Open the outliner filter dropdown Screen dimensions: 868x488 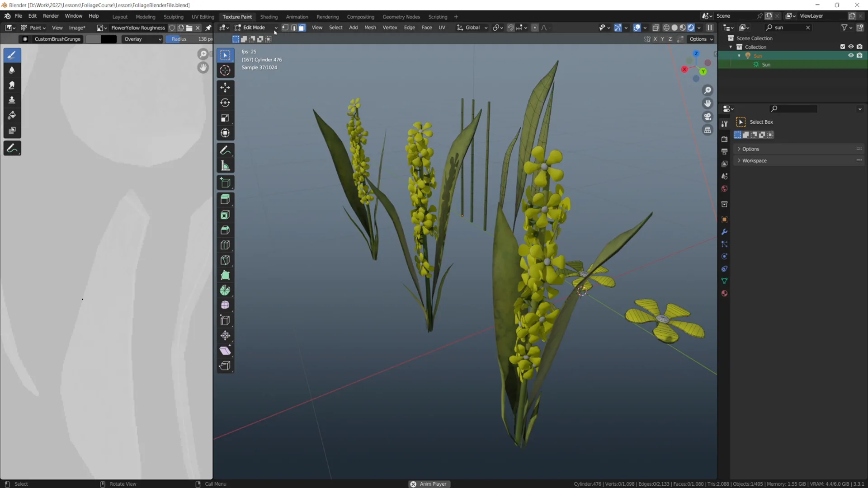846,28
